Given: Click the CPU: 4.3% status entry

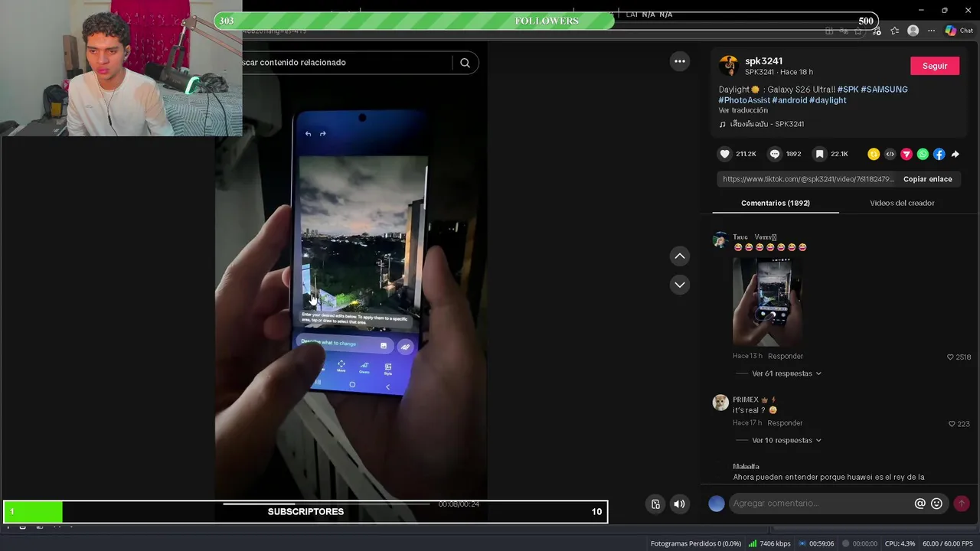Looking at the screenshot, I should click(x=900, y=543).
